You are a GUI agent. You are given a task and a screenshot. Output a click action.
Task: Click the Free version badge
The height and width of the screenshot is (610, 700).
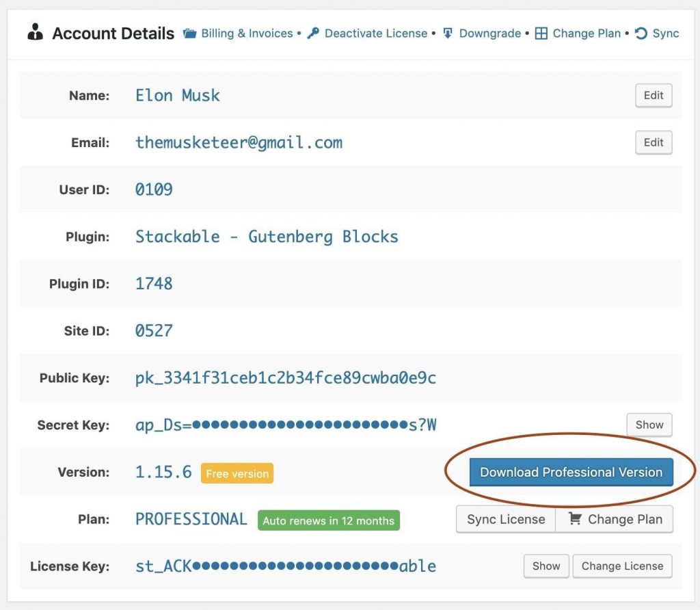pyautogui.click(x=237, y=473)
